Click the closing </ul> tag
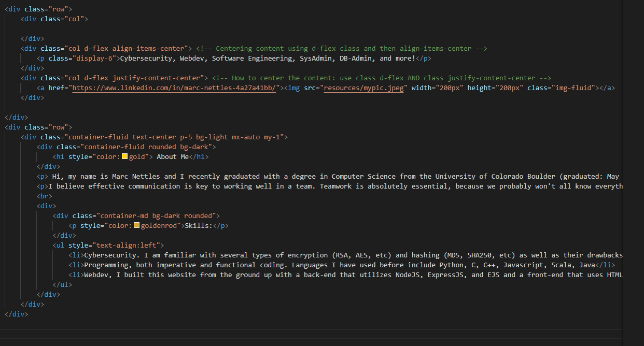 click(x=62, y=285)
